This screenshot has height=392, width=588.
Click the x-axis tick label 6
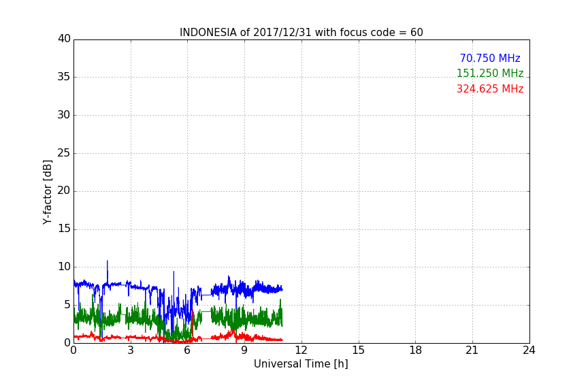coord(187,350)
